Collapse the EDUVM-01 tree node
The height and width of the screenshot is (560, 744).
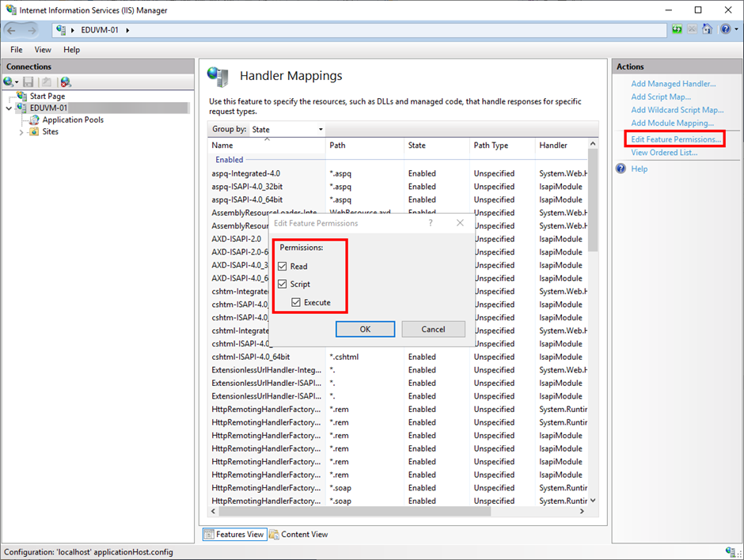click(x=9, y=108)
